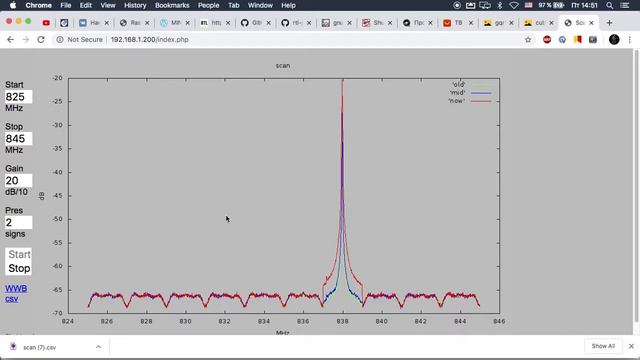
Task: Open the display mirroring menu bar icon
Action: 485,5
